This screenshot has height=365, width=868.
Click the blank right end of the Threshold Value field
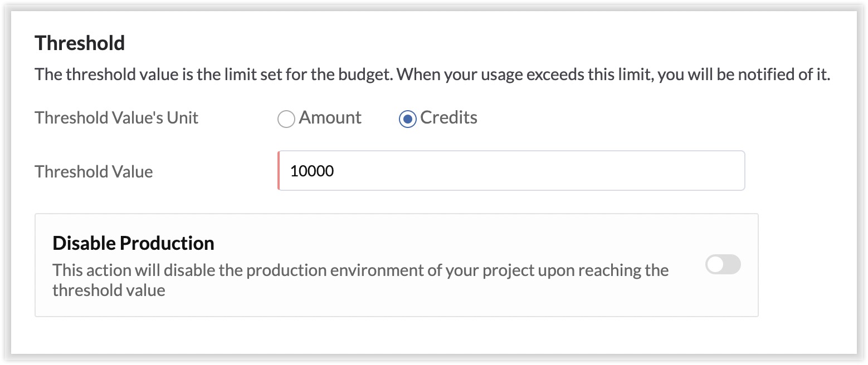[696, 171]
